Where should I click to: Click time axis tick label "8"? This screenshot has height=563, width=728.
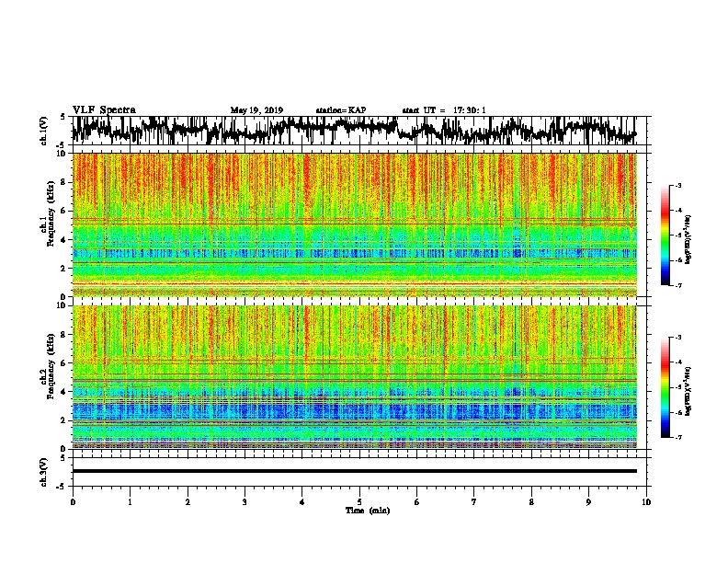point(531,502)
